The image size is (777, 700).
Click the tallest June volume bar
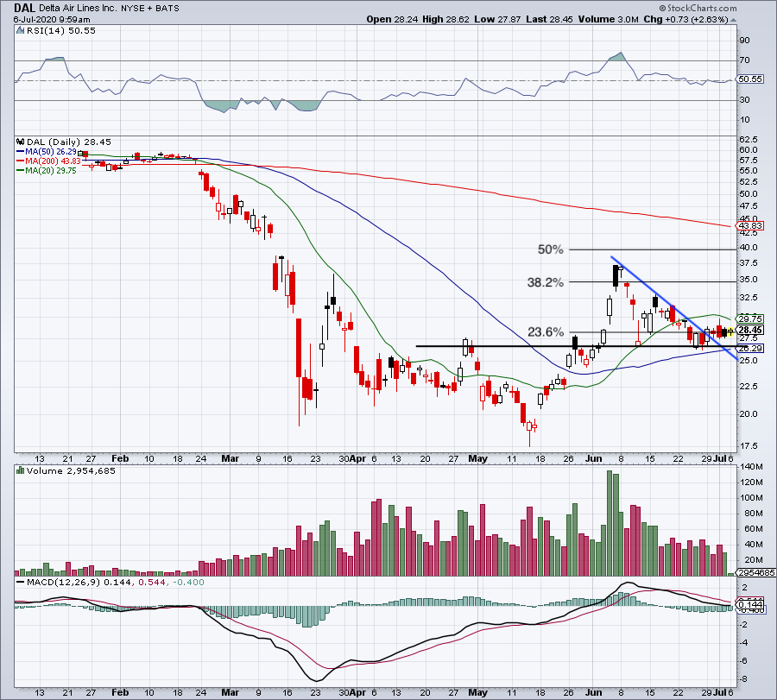pos(610,523)
